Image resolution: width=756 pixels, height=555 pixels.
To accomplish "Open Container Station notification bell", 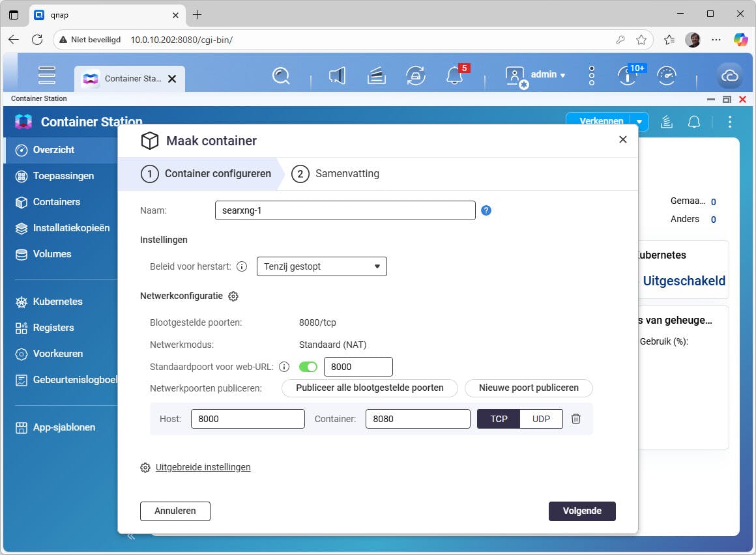I will (x=694, y=122).
